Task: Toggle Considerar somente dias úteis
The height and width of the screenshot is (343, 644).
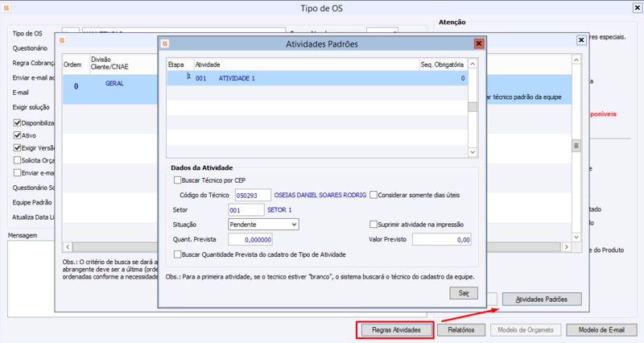Action: 374,195
